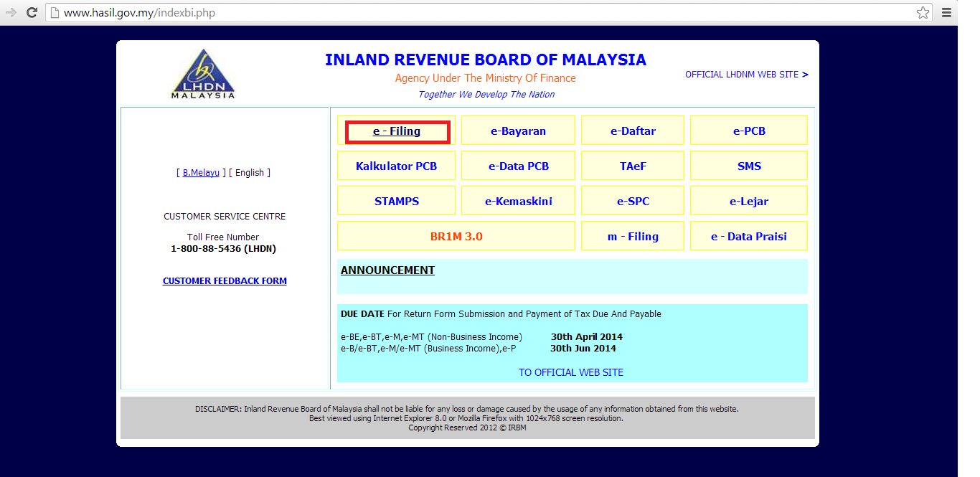
Task: Open the STAMPS service
Action: (x=396, y=201)
